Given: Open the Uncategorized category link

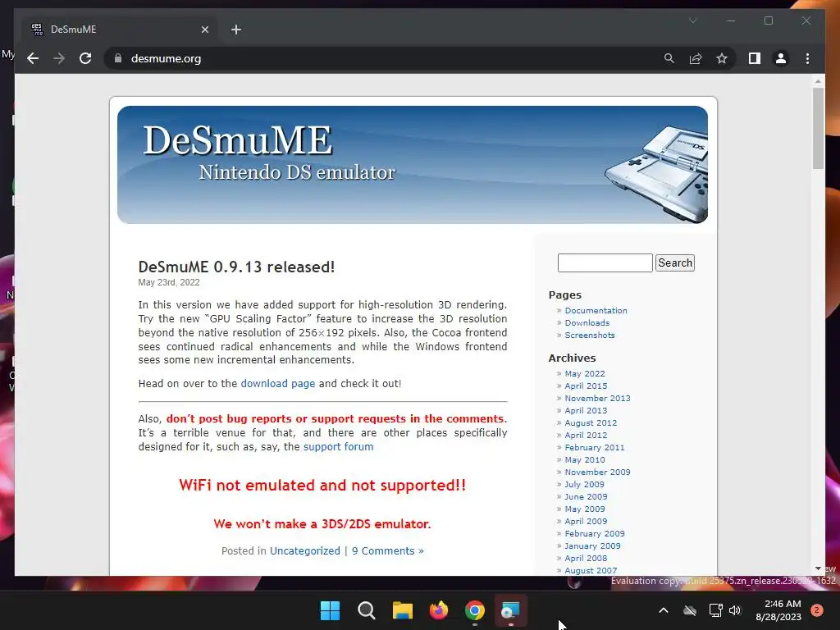Looking at the screenshot, I should [x=305, y=550].
